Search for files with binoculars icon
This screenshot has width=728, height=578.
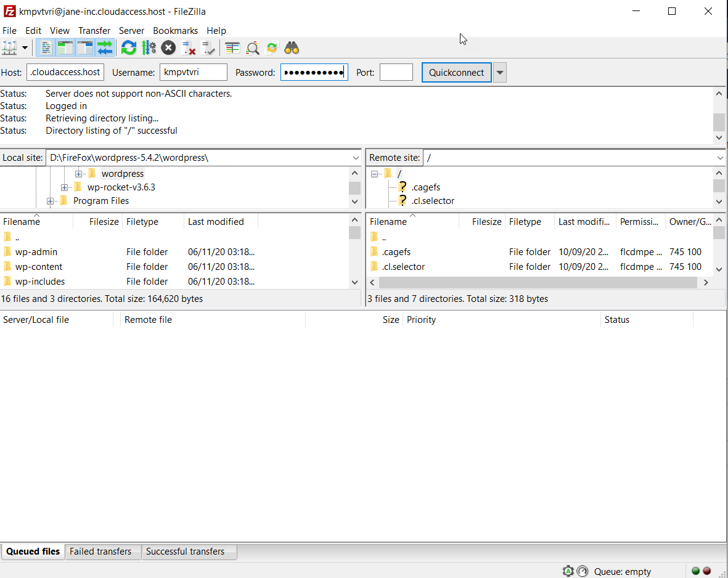[292, 48]
